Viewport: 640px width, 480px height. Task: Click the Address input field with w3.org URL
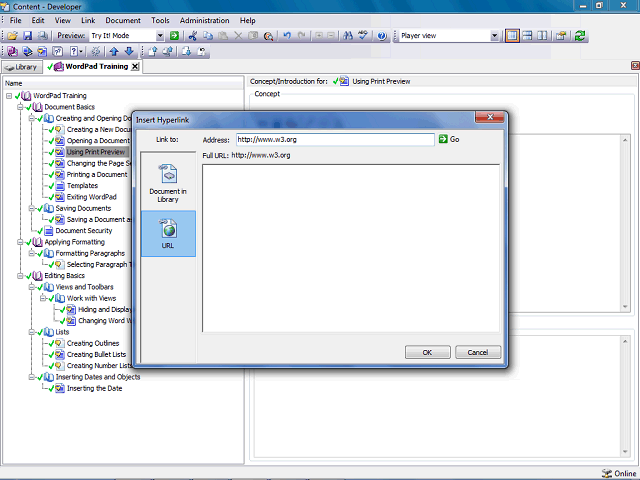[335, 140]
